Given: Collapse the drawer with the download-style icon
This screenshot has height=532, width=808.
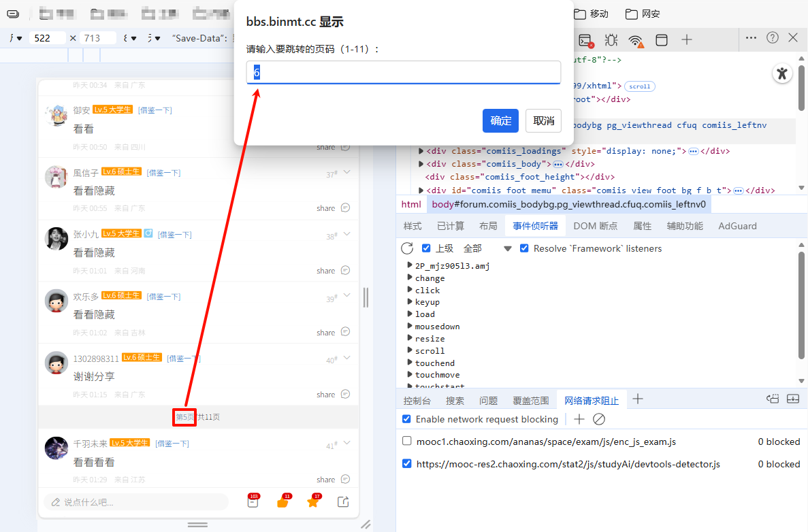Looking at the screenshot, I should point(793,399).
